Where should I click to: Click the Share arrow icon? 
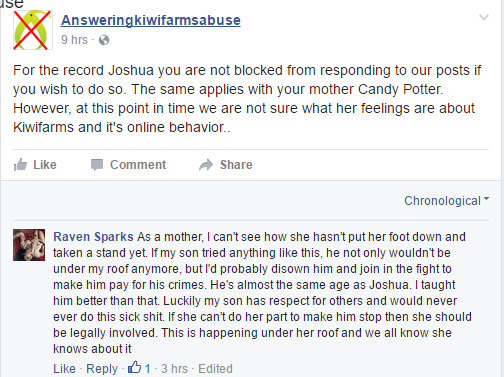[x=206, y=165]
